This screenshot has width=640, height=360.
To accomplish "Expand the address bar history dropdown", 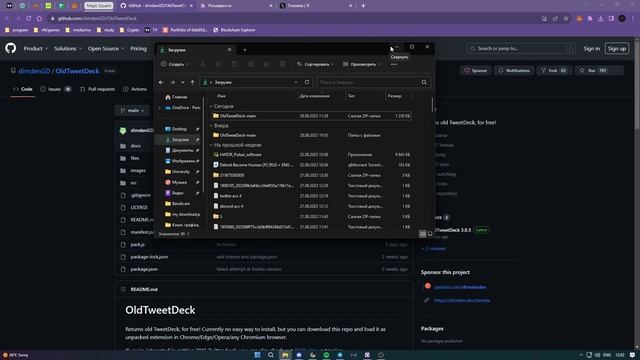I will [296, 82].
